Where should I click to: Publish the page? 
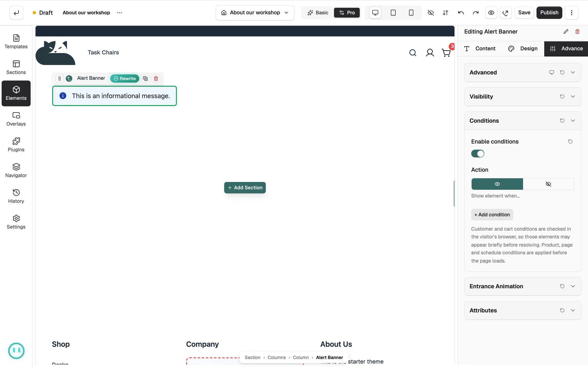[x=549, y=13]
